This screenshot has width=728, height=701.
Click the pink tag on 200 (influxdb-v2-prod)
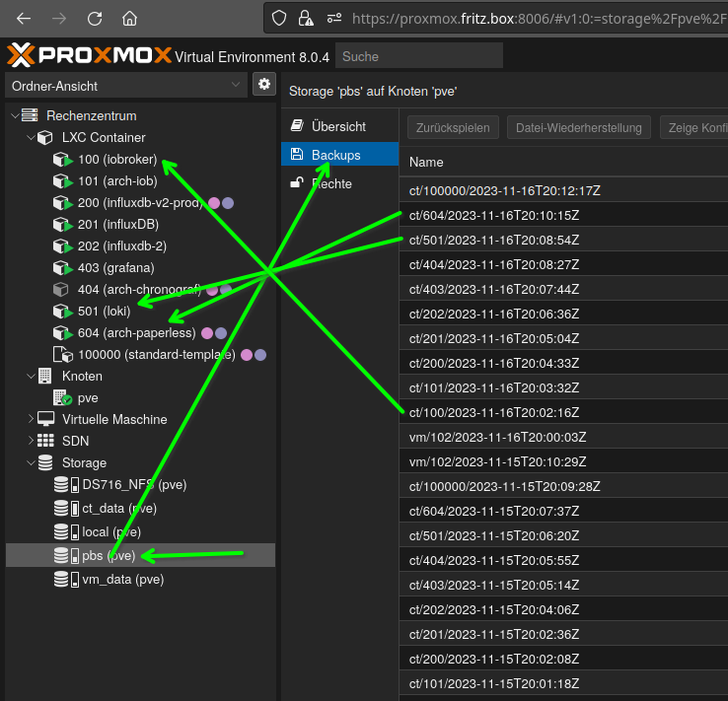point(214,203)
